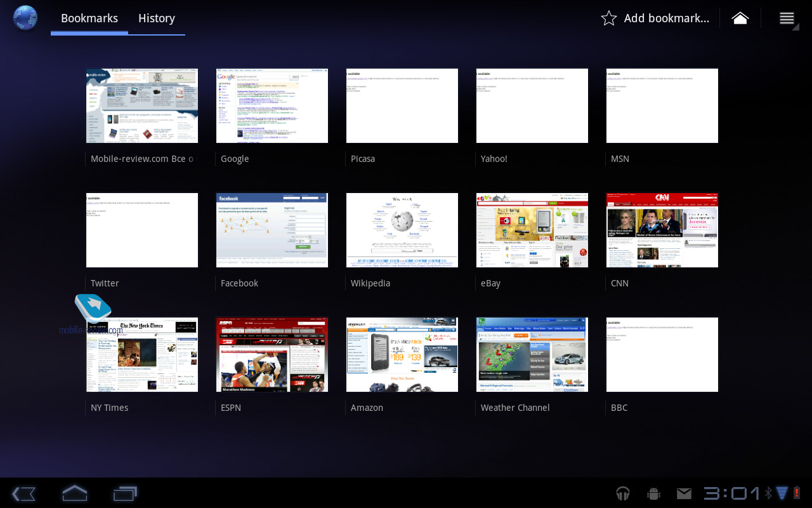Image resolution: width=812 pixels, height=508 pixels.
Task: Open the ESPN bookmark thumbnail
Action: [272, 355]
